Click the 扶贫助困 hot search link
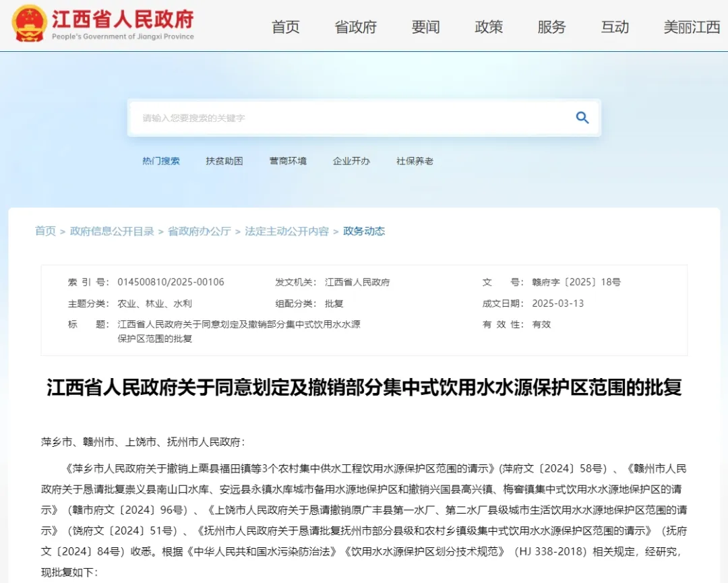The image size is (728, 583). pos(224,161)
